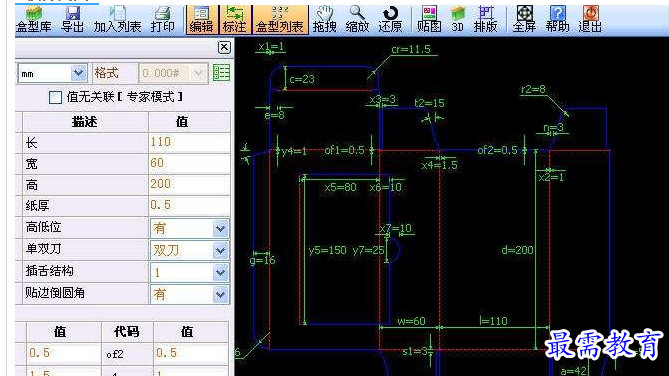This screenshot has height=376, width=669.
Task: Click dimension label x4=1.5 on drawing
Action: coord(439,165)
